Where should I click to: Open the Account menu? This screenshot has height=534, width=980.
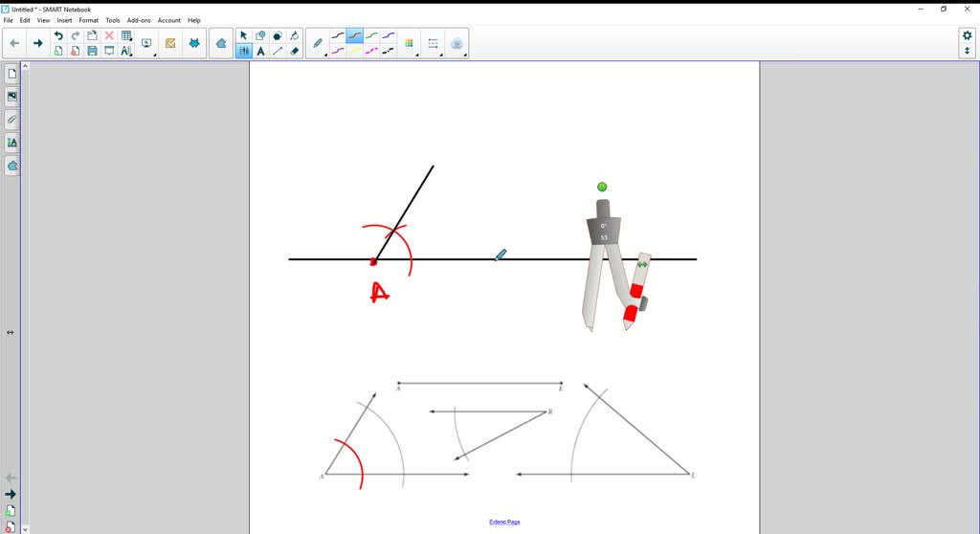[168, 20]
